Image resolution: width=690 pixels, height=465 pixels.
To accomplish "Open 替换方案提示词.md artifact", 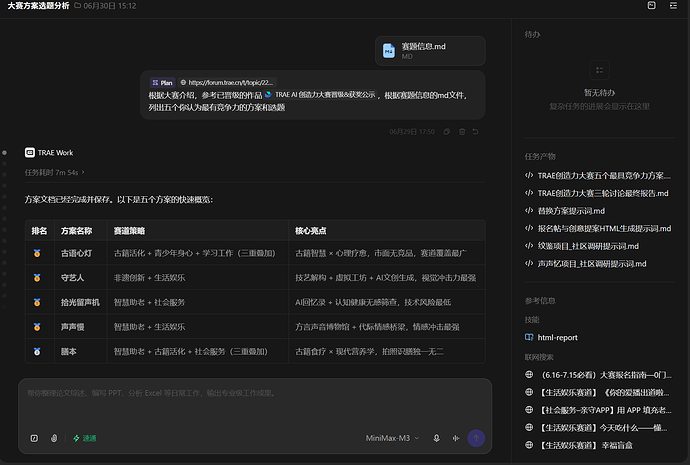I will 565,211.
